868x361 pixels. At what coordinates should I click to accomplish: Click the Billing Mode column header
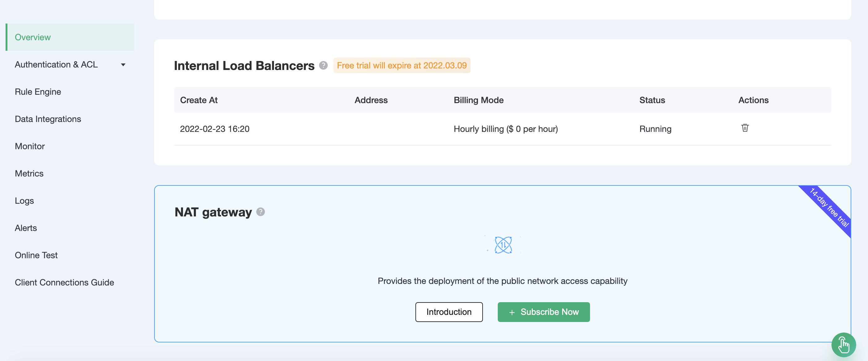pyautogui.click(x=479, y=100)
